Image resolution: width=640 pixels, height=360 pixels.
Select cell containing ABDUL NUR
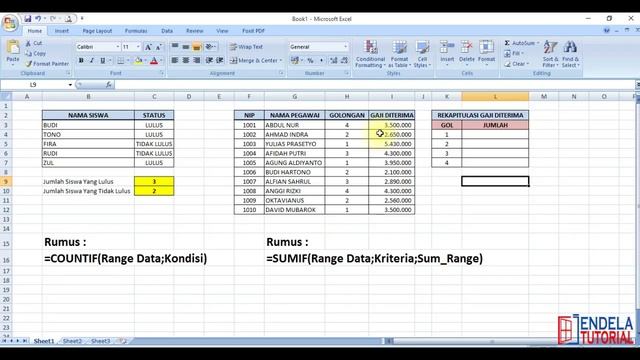[x=295, y=125]
